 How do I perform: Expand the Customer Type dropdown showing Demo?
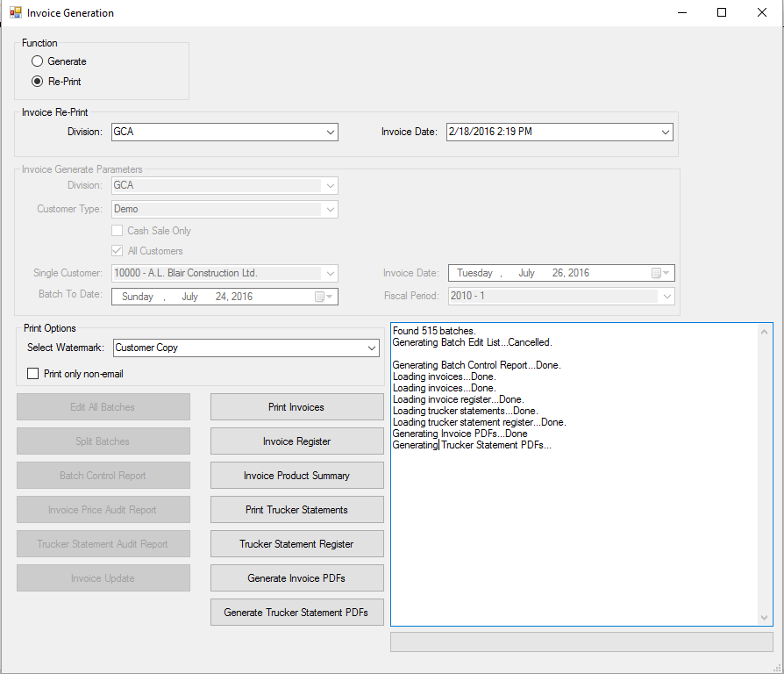[225, 209]
